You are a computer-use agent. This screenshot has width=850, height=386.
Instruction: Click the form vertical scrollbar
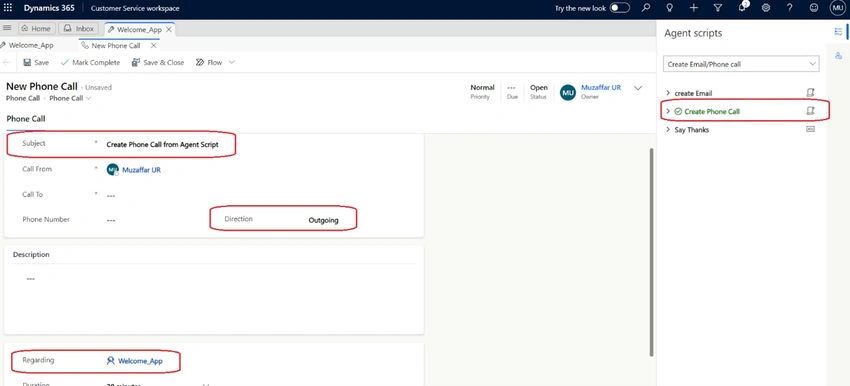(x=651, y=252)
